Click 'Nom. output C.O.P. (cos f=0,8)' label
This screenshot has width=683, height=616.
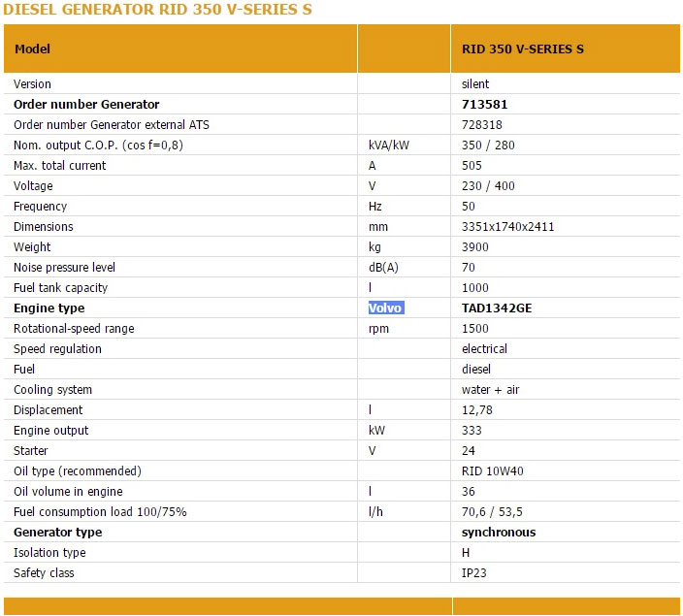98,146
